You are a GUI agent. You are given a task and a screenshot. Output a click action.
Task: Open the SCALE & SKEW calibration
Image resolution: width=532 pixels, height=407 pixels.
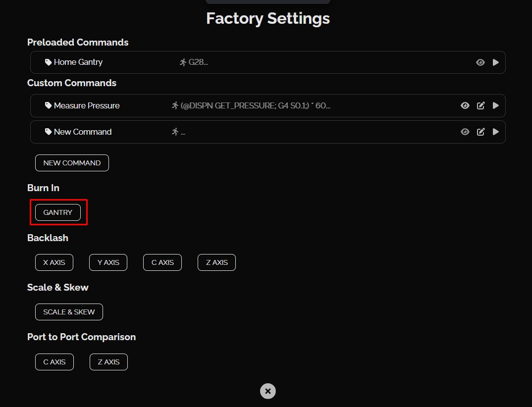point(69,312)
